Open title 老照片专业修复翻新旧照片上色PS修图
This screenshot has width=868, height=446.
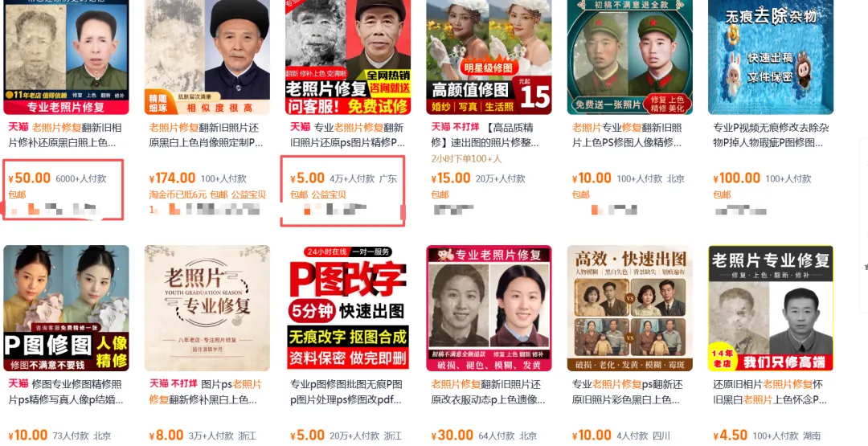pos(627,135)
